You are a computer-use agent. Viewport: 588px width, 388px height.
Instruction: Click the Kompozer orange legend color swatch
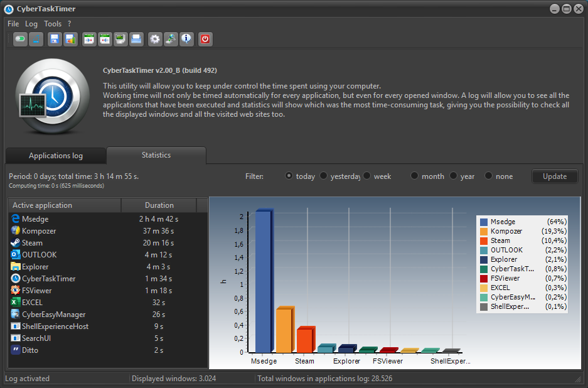[x=484, y=232]
